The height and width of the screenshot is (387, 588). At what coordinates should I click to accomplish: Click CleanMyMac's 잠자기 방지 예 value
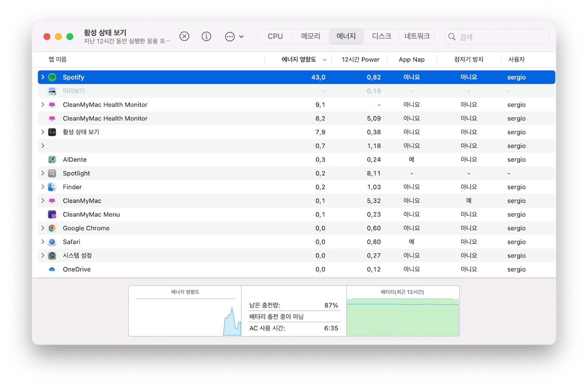[x=469, y=201]
